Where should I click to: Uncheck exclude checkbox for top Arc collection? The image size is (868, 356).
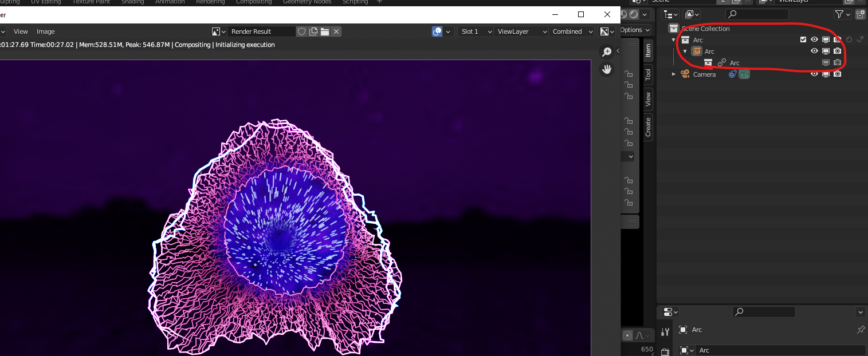point(803,39)
